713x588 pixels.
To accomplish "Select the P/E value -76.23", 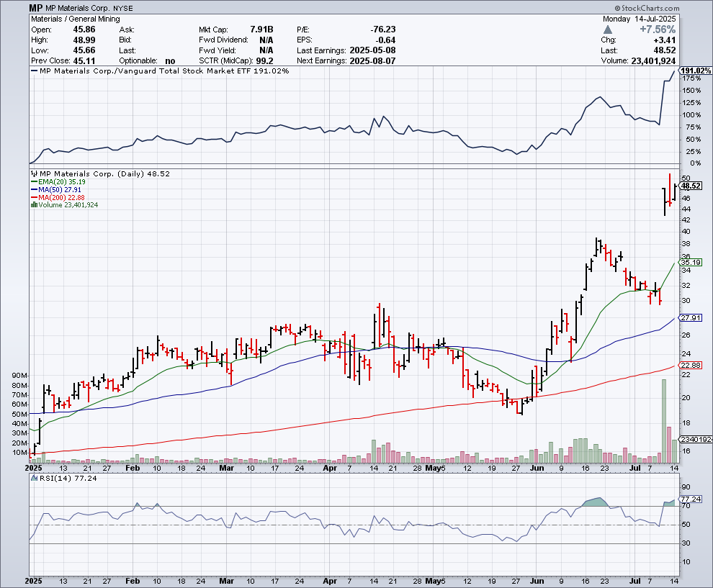I will 383,30.
